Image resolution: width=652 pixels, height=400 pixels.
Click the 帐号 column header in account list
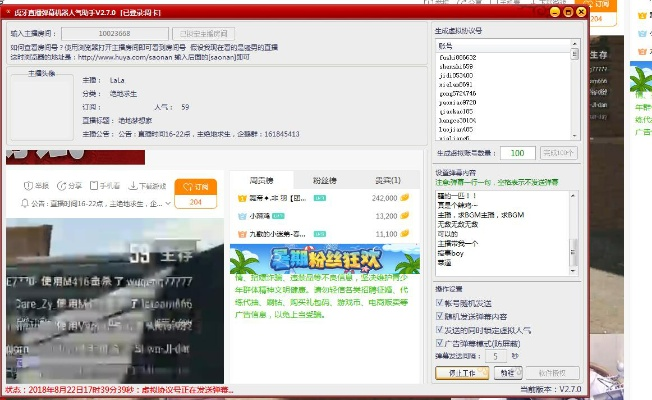(x=503, y=46)
